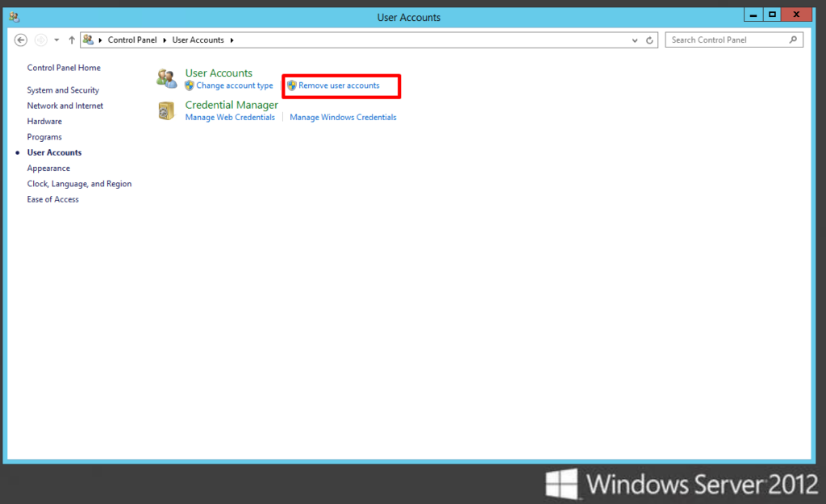Viewport: 826px width, 504px height.
Task: Open Ease of Access category
Action: tap(53, 199)
